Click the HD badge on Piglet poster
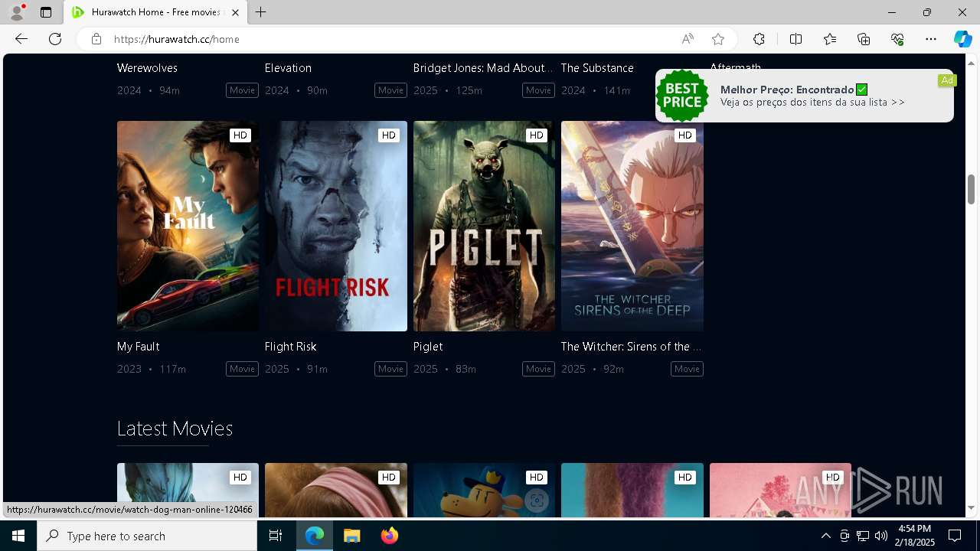Viewport: 980px width, 551px height. (x=536, y=135)
